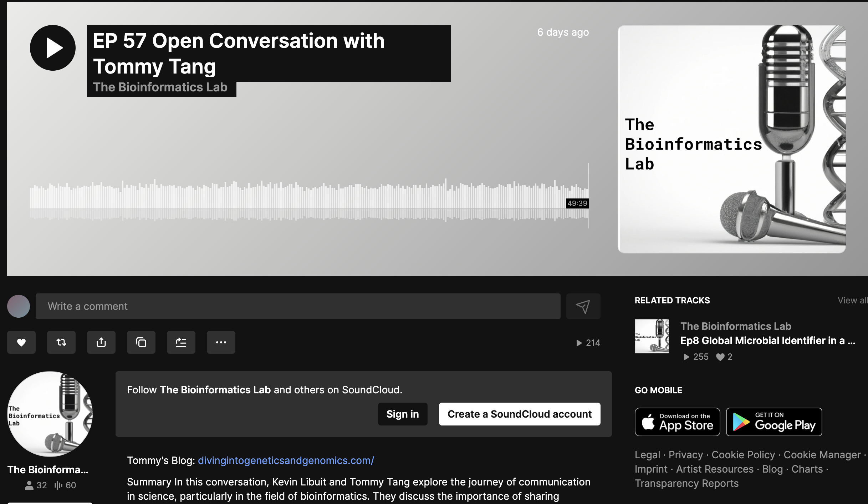Viewport: 868px width, 504px height.
Task: Open the round Bioinformatics Lab profile picture
Action: (x=50, y=414)
